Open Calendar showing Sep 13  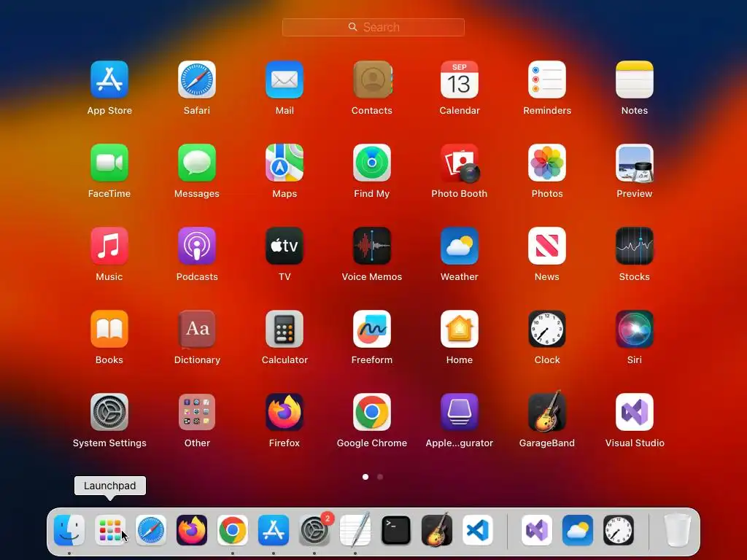[x=460, y=79]
